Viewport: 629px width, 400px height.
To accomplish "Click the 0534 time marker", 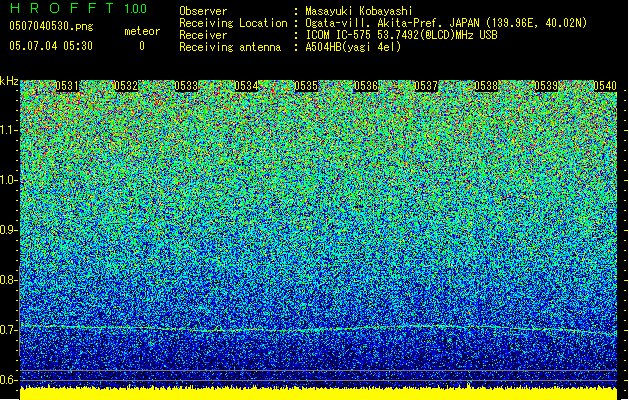I will 246,86.
